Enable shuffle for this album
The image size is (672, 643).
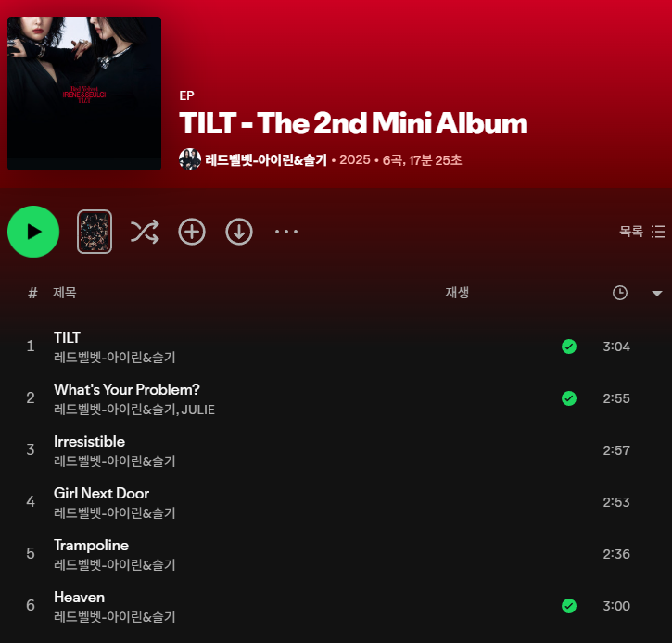click(x=145, y=232)
